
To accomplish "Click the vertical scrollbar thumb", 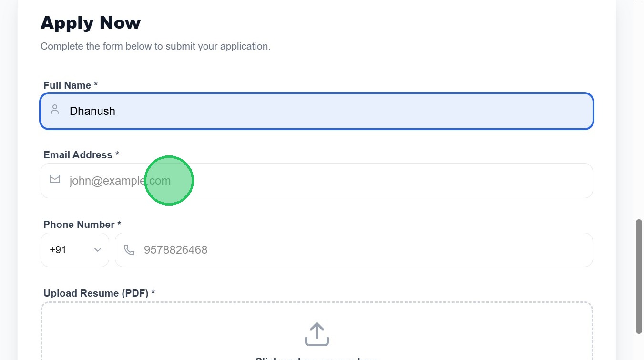I will coord(639,277).
